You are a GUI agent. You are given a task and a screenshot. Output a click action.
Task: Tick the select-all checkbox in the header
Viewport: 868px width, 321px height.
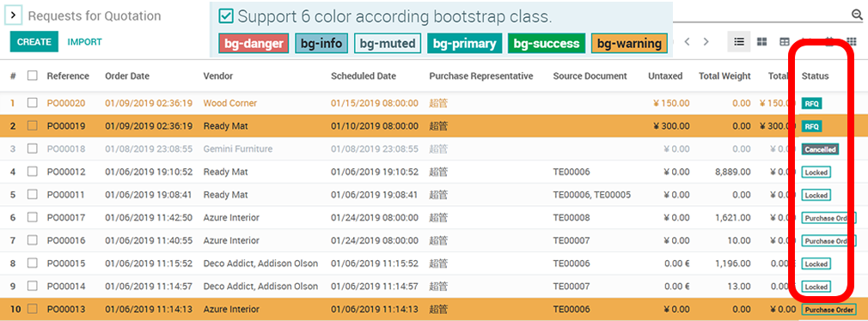[x=33, y=76]
